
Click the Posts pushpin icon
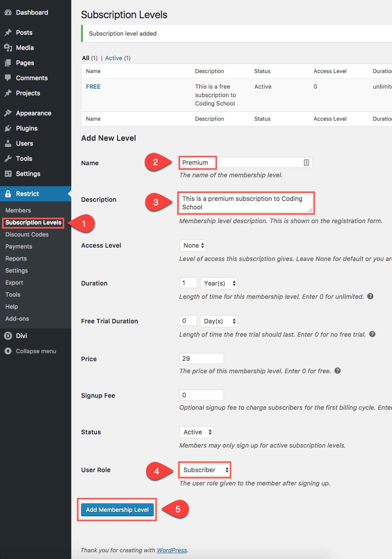tap(8, 33)
